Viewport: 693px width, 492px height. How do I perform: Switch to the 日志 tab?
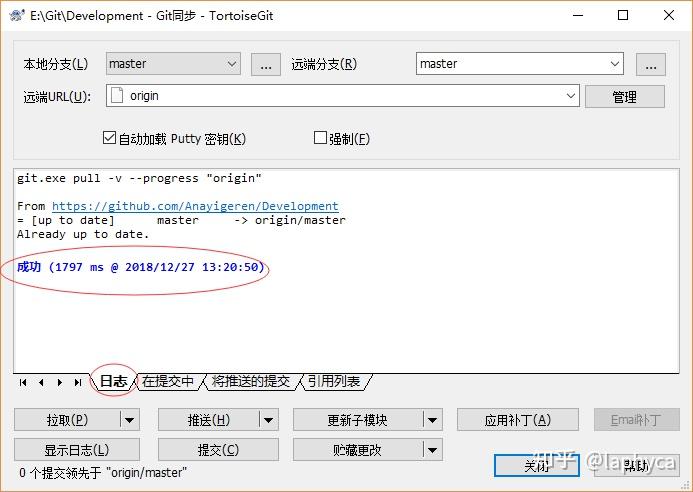[x=113, y=381]
